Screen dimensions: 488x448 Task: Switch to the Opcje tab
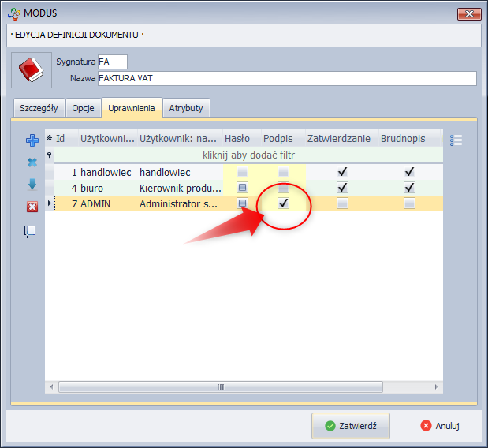click(83, 108)
